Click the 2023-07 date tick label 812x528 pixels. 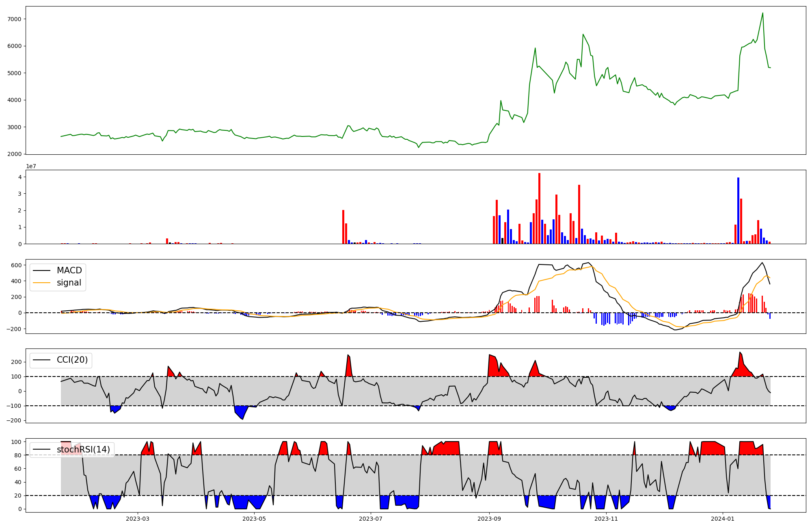pyautogui.click(x=371, y=519)
